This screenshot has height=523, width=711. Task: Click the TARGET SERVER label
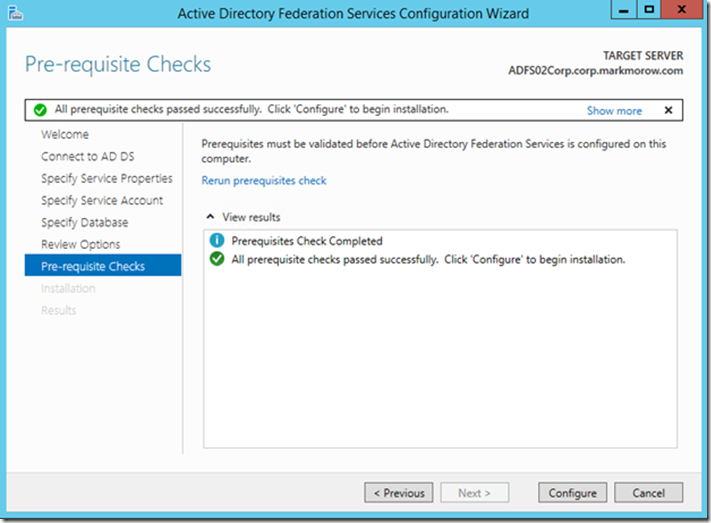[643, 55]
